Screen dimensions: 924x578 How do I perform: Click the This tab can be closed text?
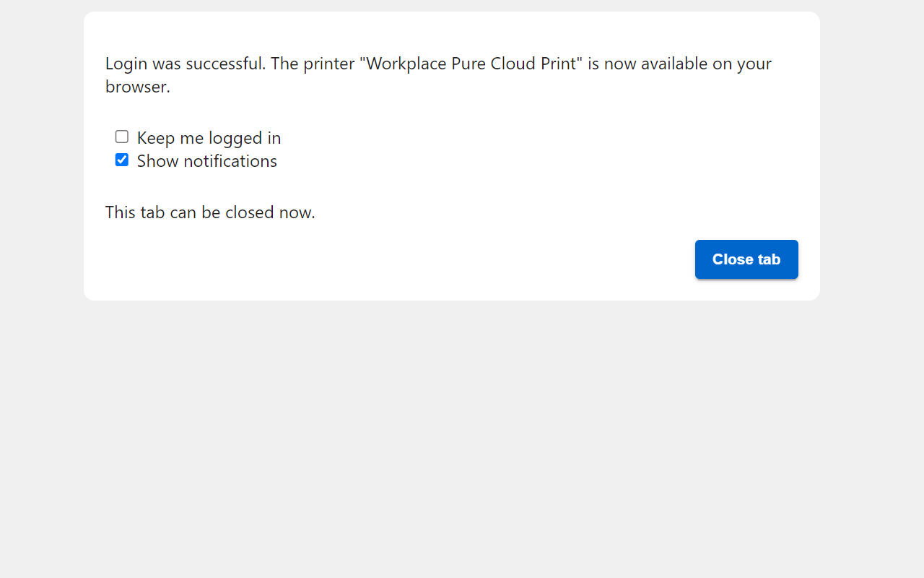pos(210,212)
